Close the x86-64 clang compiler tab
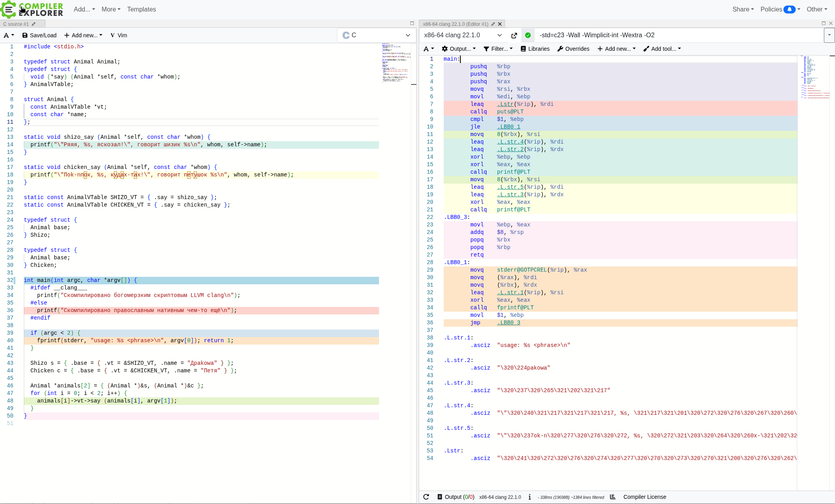The width and height of the screenshot is (835, 504). coord(500,24)
